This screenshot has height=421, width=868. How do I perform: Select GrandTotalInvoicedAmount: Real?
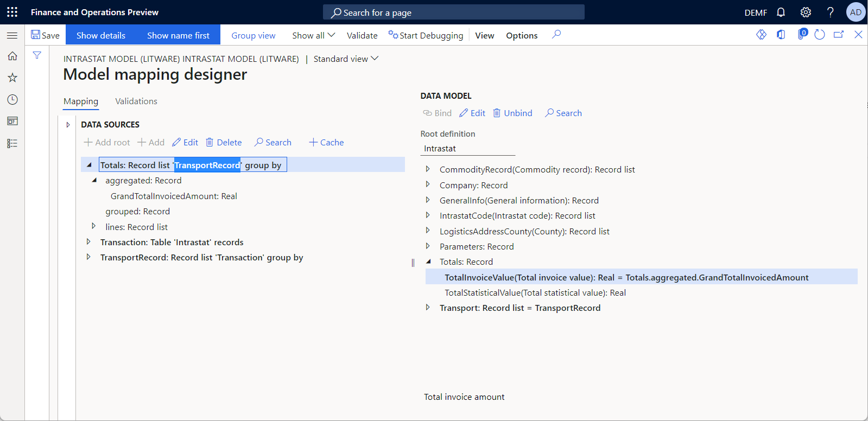tap(174, 196)
